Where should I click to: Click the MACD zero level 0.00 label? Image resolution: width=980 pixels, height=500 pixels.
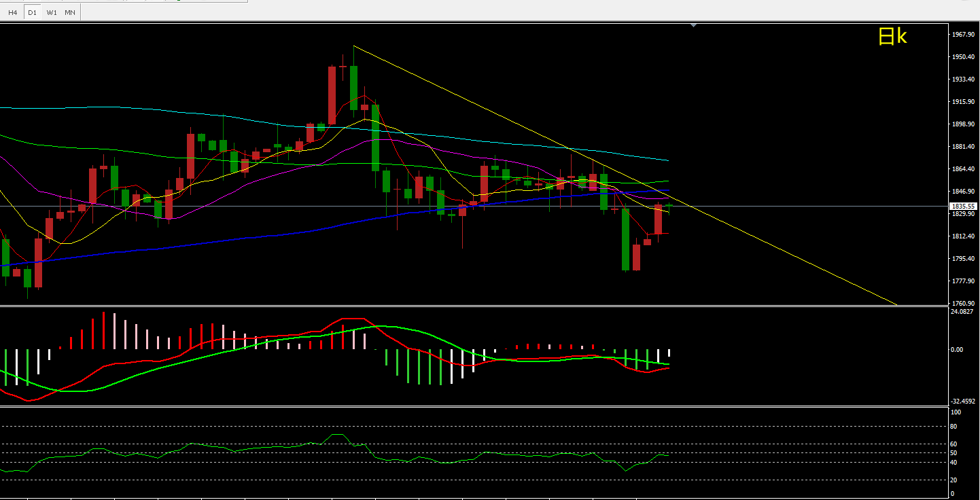point(957,350)
